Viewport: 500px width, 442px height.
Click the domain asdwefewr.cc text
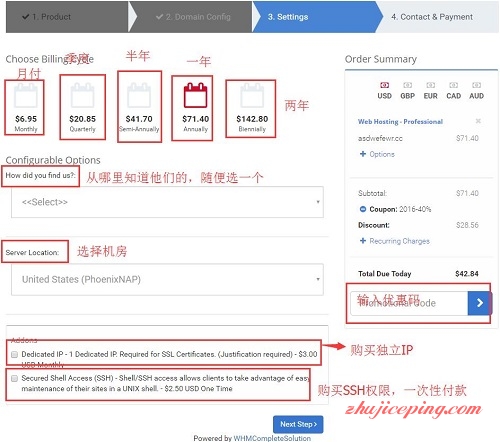click(380, 138)
